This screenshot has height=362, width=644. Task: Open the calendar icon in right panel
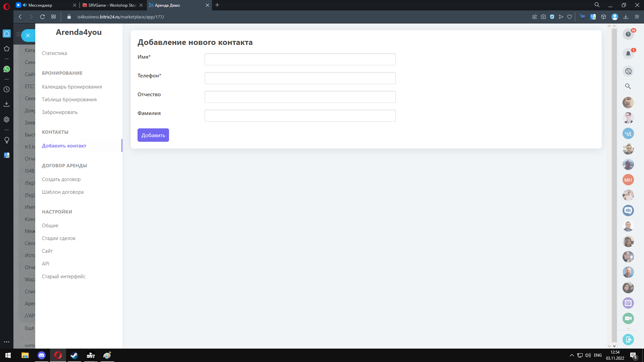tap(628, 303)
